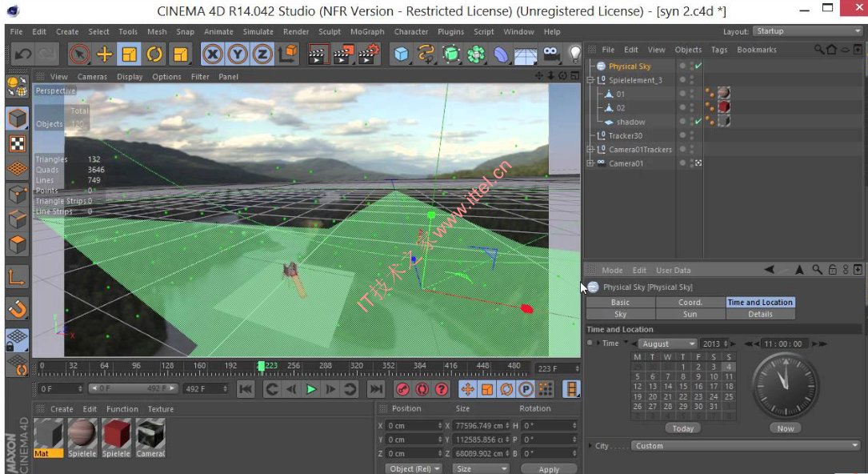868x474 pixels.
Task: Toggle Y axis lock
Action: coord(238,54)
